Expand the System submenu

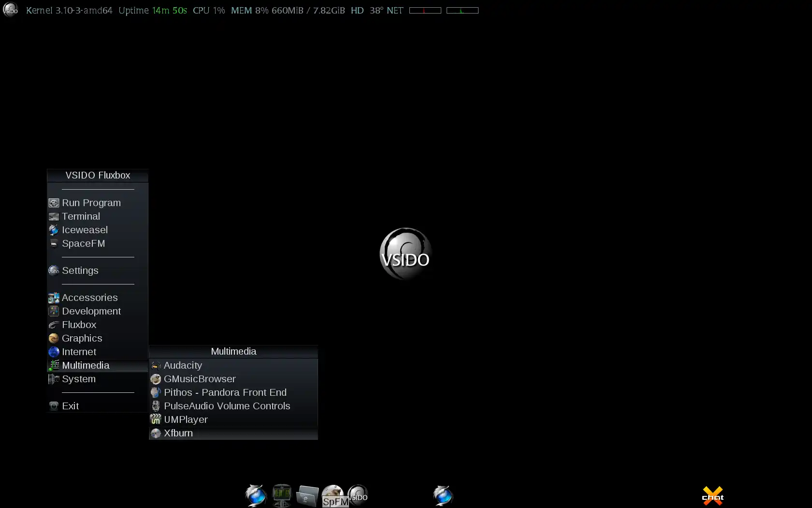[x=98, y=379]
